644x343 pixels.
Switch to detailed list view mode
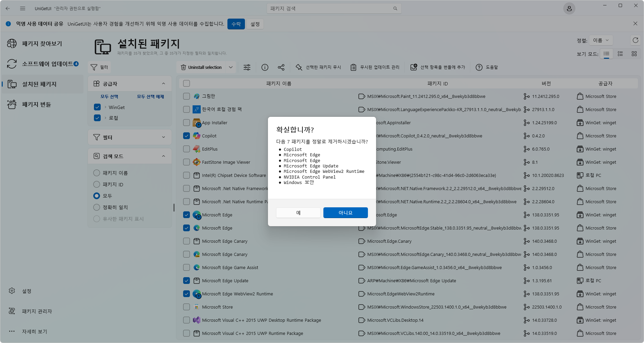pos(620,54)
